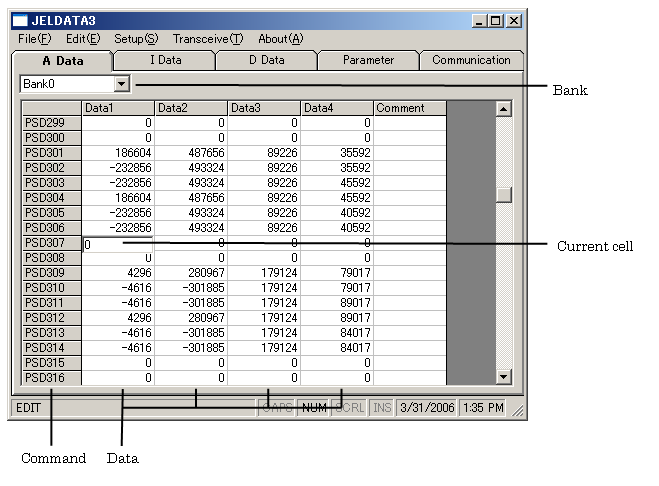Maximize the JELDATA3 window
This screenshot has height=486, width=659.
coord(497,20)
